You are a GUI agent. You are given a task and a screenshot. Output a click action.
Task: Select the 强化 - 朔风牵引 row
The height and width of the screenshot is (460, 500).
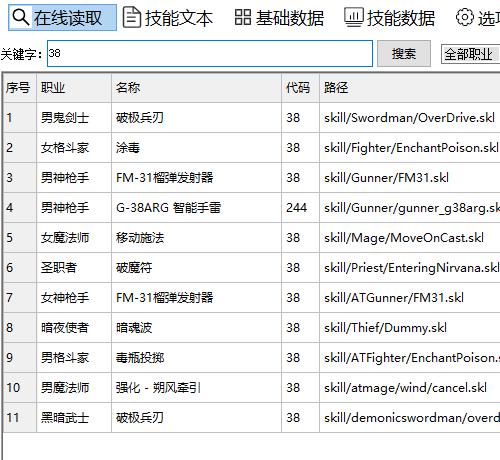pos(252,388)
